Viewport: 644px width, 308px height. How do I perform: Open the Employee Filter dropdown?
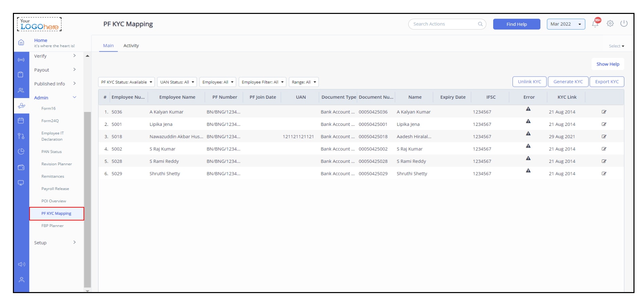[x=263, y=82]
